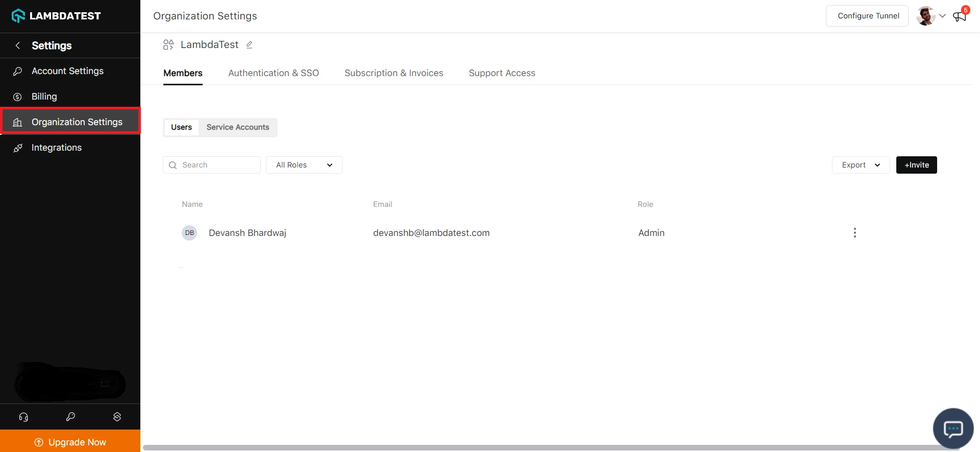
Task: Click the three-dot menu for Devansh Bhardwaj
Action: pos(854,233)
